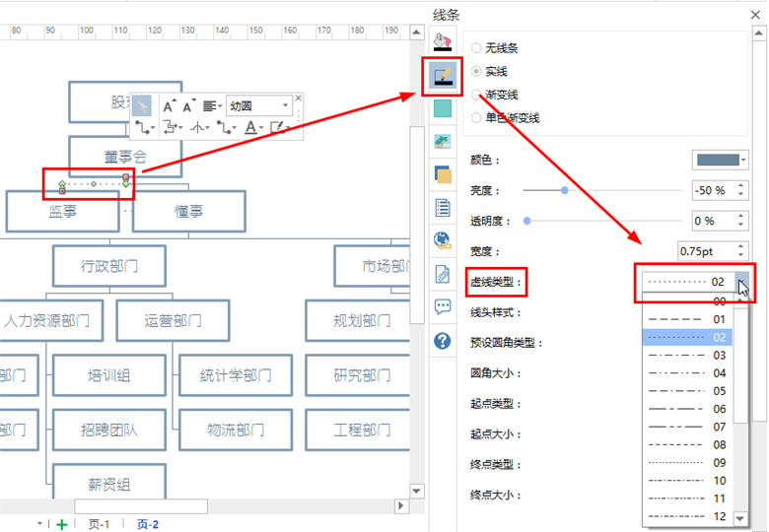Viewport: 769px width, 532px height.
Task: Select the Line pen panel icon
Action: point(443,76)
